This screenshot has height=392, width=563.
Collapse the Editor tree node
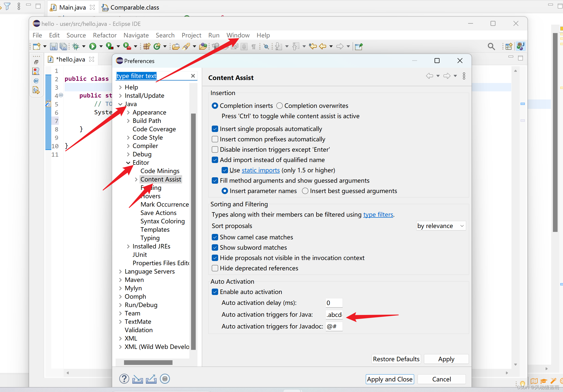point(128,163)
